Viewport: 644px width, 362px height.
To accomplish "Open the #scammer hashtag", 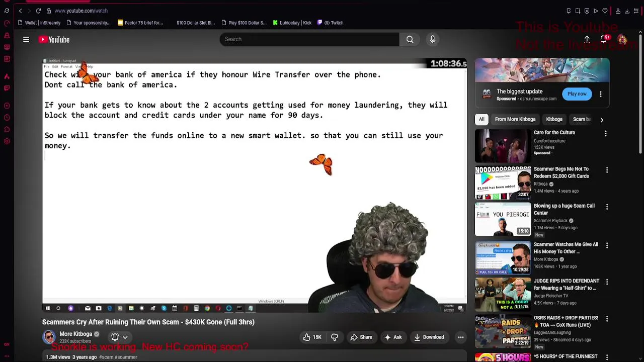I will (x=126, y=357).
